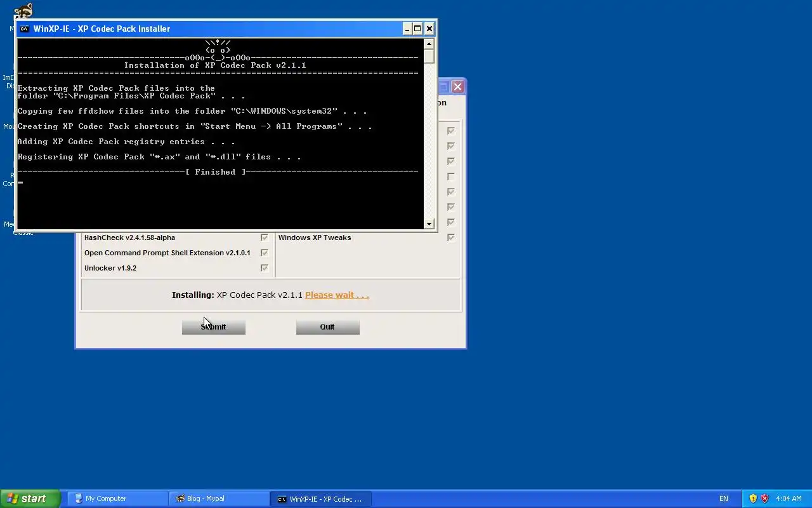Image resolution: width=812 pixels, height=508 pixels.
Task: Click 'Copying few ffdshow files' console line
Action: point(192,111)
